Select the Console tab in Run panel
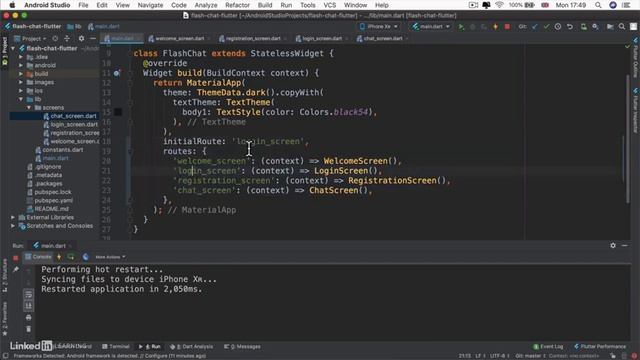The height and width of the screenshot is (360, 640). tap(38, 257)
